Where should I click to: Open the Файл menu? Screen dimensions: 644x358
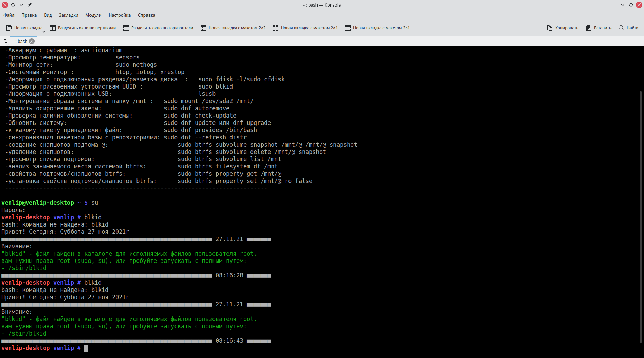[9, 15]
